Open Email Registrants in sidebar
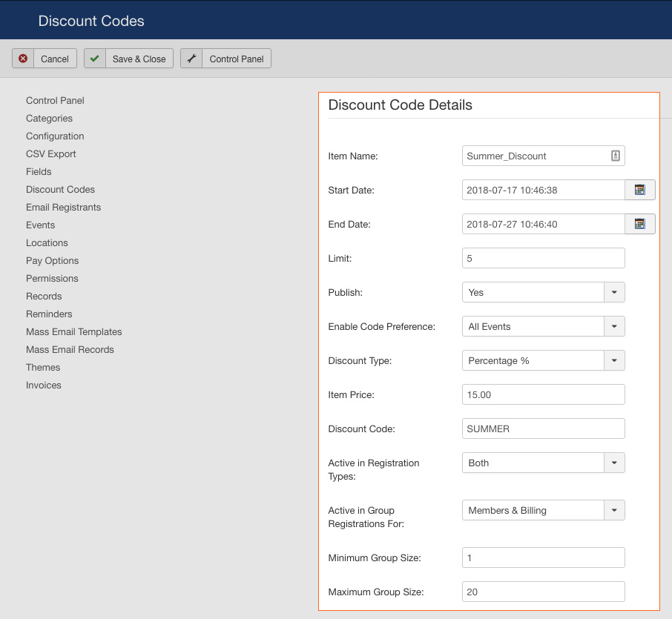672x619 pixels. tap(64, 208)
